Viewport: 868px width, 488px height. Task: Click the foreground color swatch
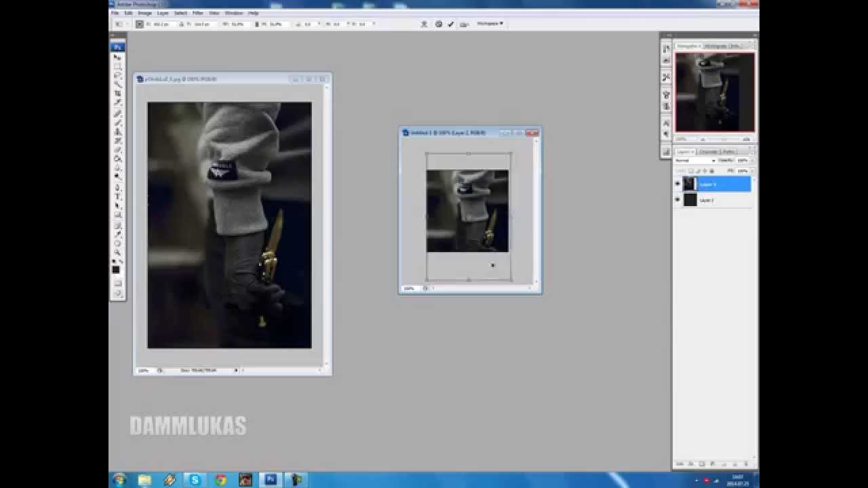116,270
